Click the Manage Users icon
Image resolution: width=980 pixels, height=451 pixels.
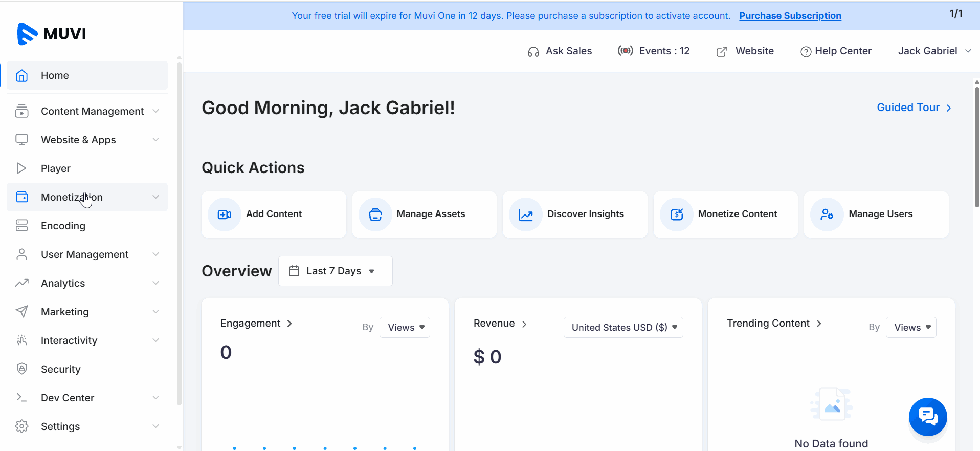point(827,214)
